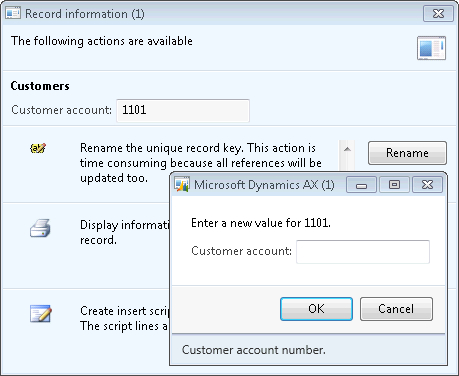Minimize the Microsoft Dynamics AX dialog

click(x=361, y=185)
